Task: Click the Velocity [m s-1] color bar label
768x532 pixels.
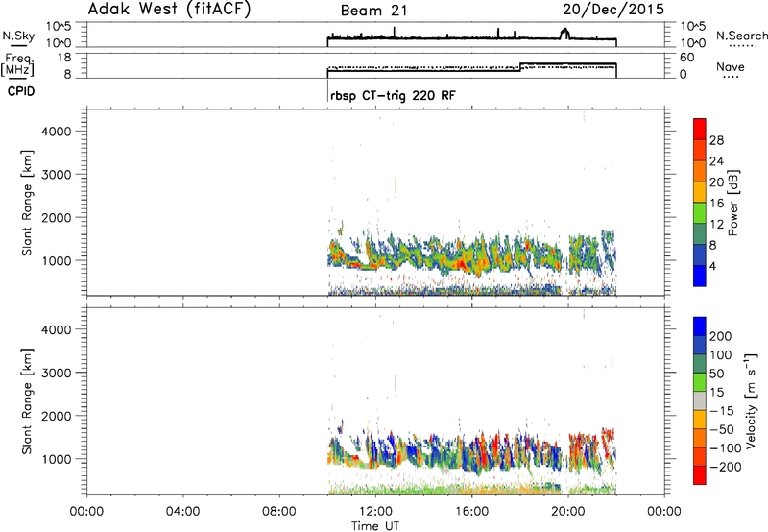Action: click(751, 400)
